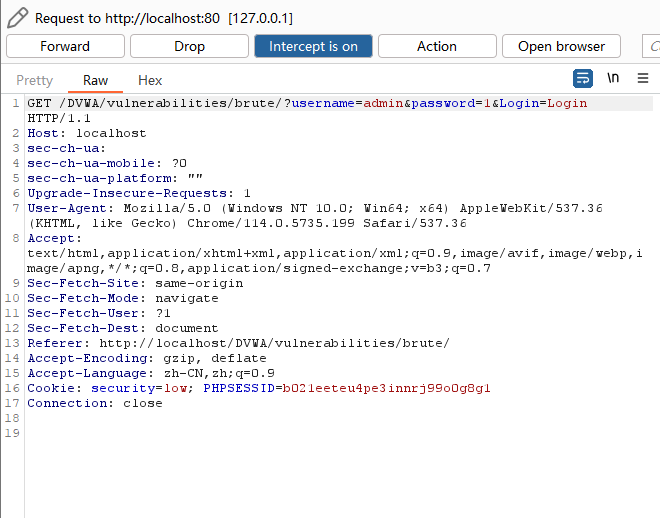Drop the intercepted request
Screen dimensions: 660x518
coord(189,46)
